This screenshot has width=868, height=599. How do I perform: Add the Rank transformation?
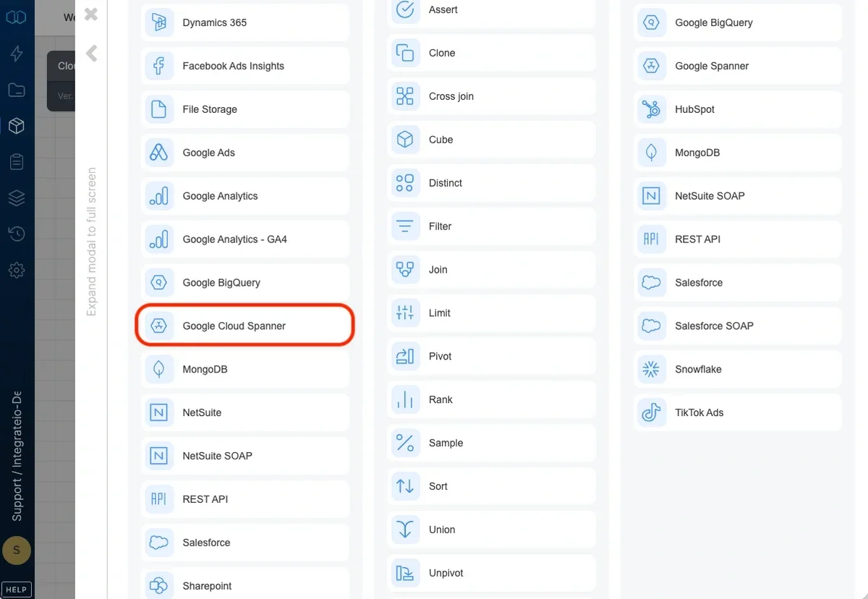[492, 400]
